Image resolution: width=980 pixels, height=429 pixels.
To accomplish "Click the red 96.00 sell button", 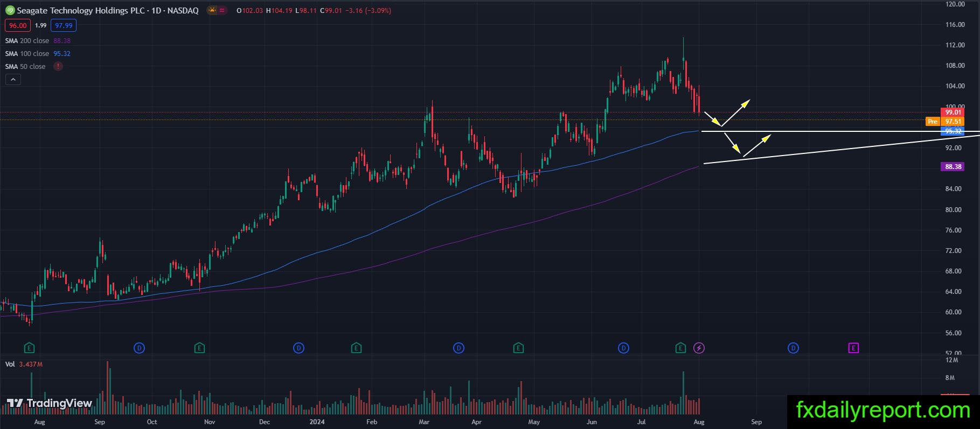I will (x=18, y=25).
